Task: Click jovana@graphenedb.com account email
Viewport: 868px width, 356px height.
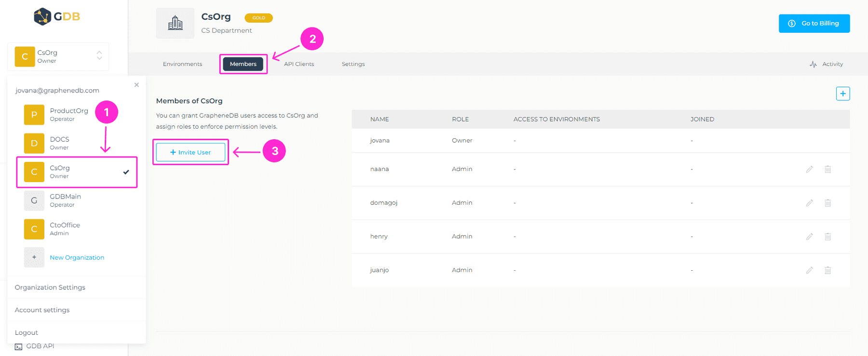Action: click(x=57, y=91)
